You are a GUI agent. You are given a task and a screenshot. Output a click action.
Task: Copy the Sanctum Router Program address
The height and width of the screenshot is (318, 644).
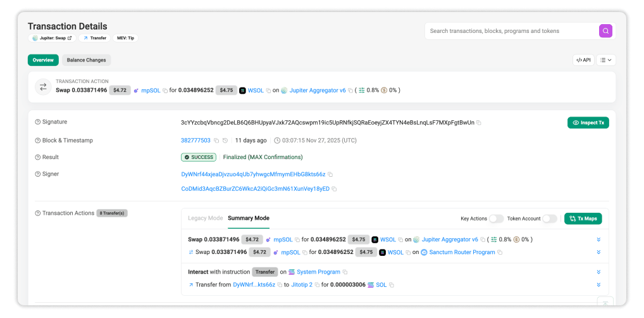[x=500, y=252]
